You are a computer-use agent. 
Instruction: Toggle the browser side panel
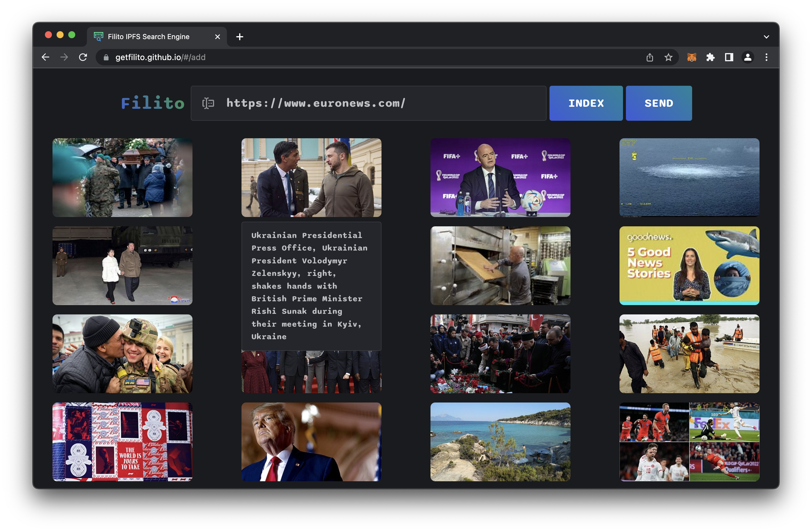pos(729,57)
